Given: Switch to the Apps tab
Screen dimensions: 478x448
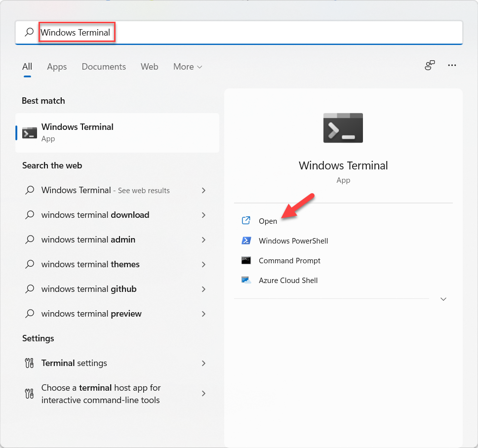Looking at the screenshot, I should pyautogui.click(x=57, y=67).
